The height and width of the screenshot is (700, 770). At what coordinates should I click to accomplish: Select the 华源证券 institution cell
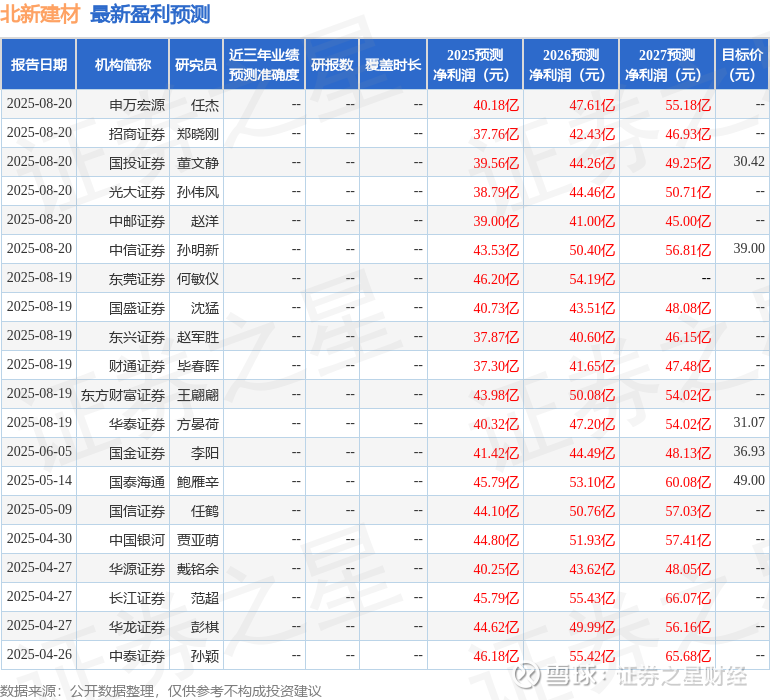click(123, 568)
